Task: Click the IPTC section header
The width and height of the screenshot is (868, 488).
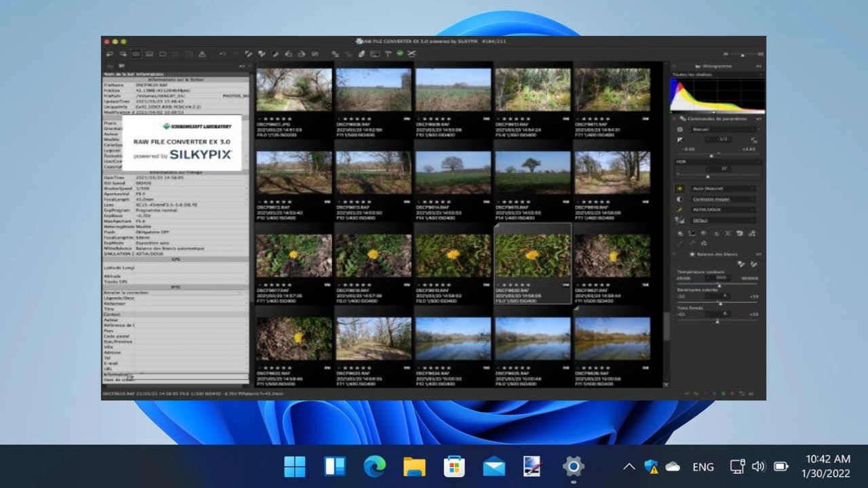Action: [176, 287]
